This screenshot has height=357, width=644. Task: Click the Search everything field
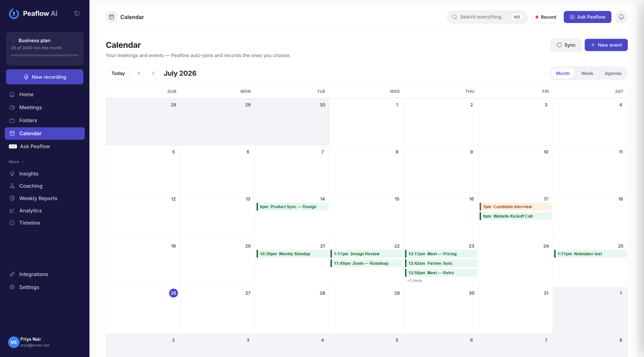pyautogui.click(x=487, y=17)
